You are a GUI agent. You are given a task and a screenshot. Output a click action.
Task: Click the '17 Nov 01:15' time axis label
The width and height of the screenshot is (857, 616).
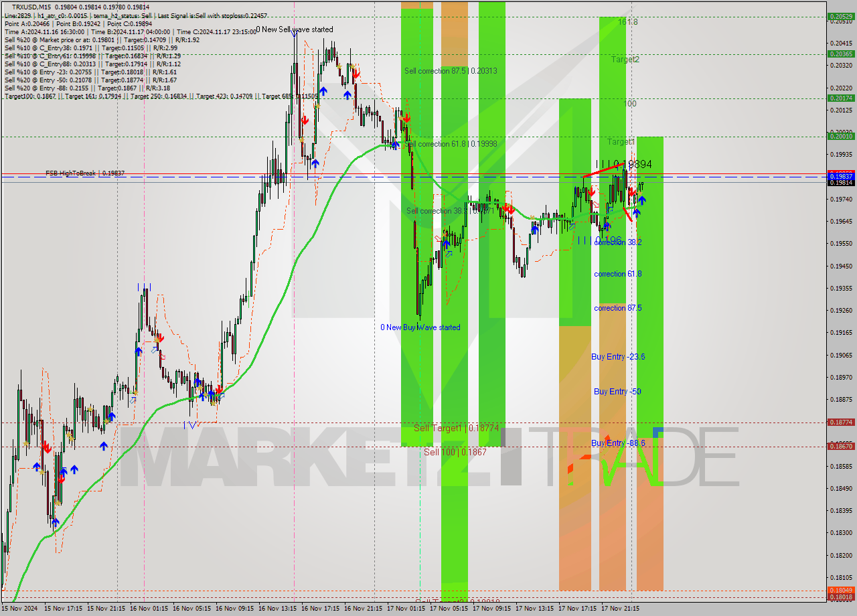[x=406, y=609]
